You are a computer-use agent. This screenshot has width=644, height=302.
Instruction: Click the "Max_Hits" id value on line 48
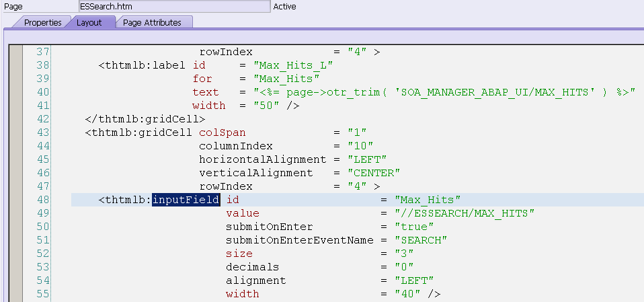(428, 200)
